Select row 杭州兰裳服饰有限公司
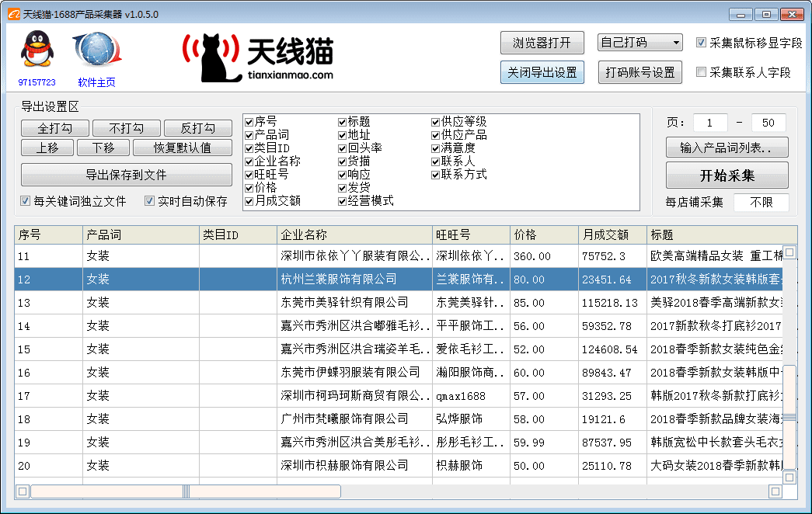 399,279
